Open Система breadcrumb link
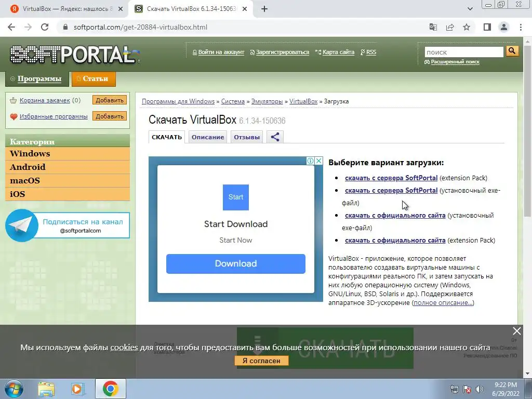The height and width of the screenshot is (399, 532). point(233,101)
